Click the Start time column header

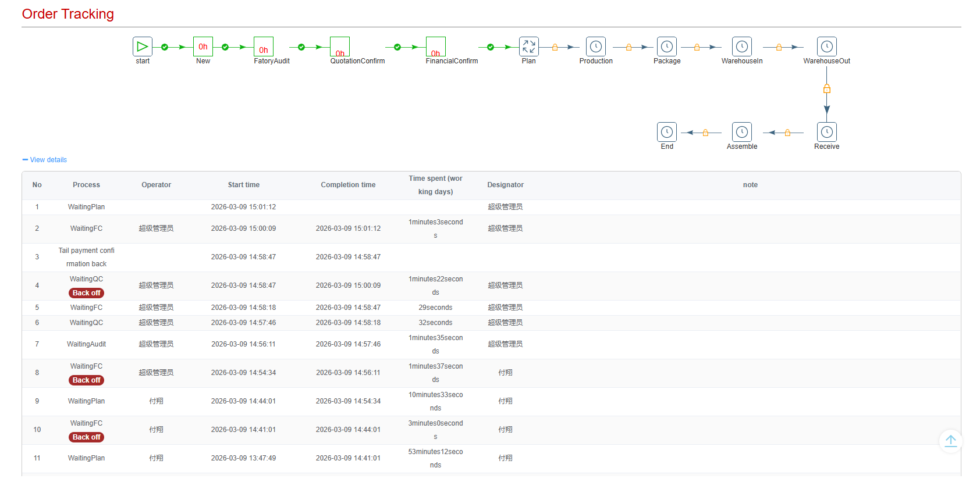point(244,185)
